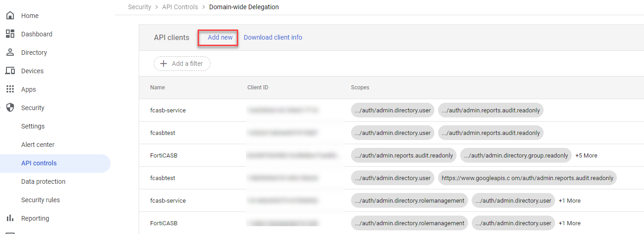Click the Home house icon
644x234 pixels.
pos(10,16)
